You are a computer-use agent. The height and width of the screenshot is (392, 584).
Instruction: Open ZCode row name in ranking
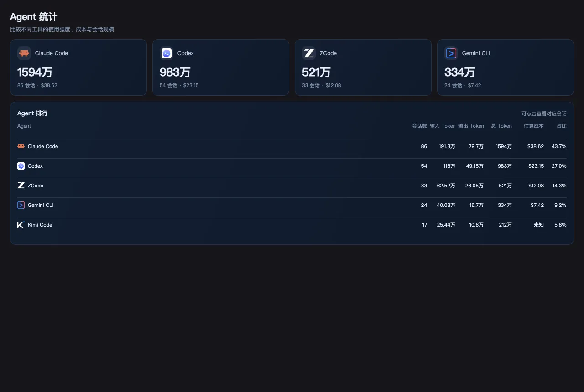[x=36, y=186]
